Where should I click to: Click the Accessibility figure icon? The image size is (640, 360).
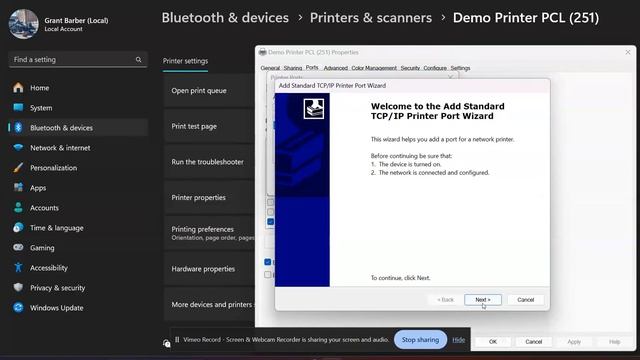(x=18, y=267)
